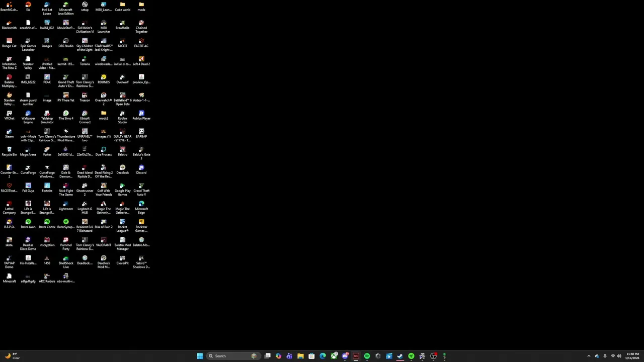Click the Inscryption game icon
The height and width of the screenshot is (362, 644).
47,242
